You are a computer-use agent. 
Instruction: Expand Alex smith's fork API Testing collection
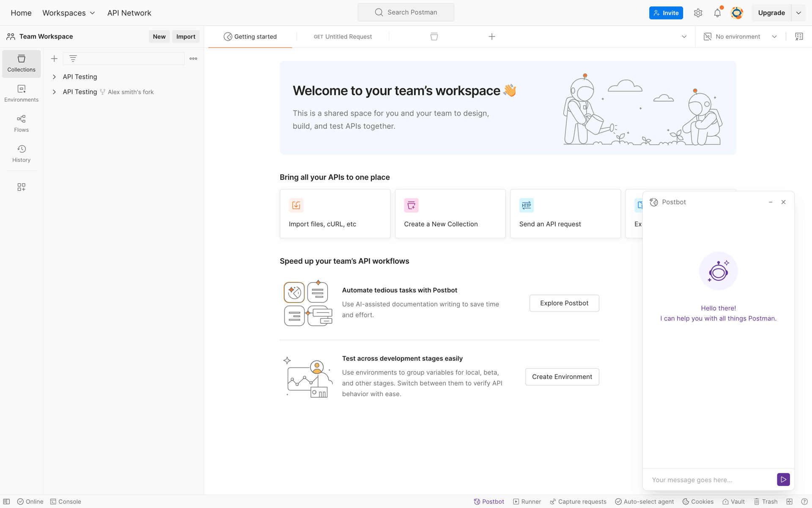pyautogui.click(x=54, y=92)
